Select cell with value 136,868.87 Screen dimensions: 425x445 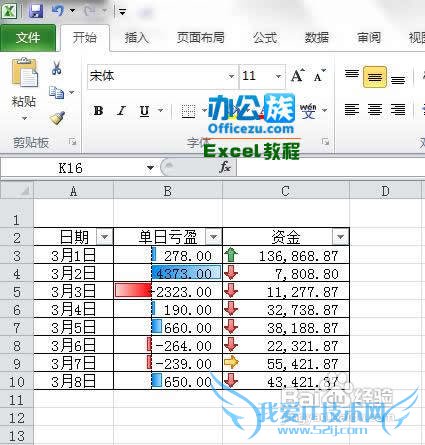[x=286, y=255]
